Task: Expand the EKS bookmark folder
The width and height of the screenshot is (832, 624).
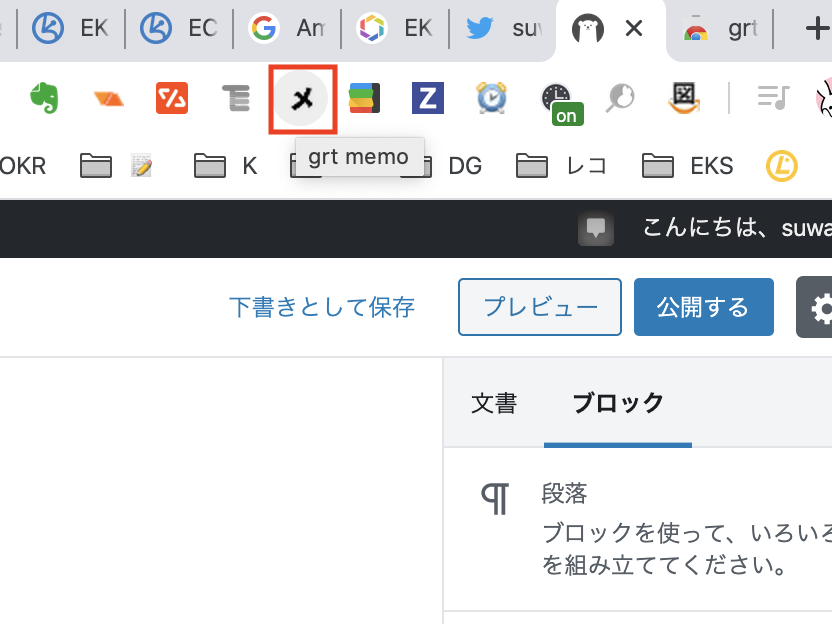Action: click(x=688, y=166)
